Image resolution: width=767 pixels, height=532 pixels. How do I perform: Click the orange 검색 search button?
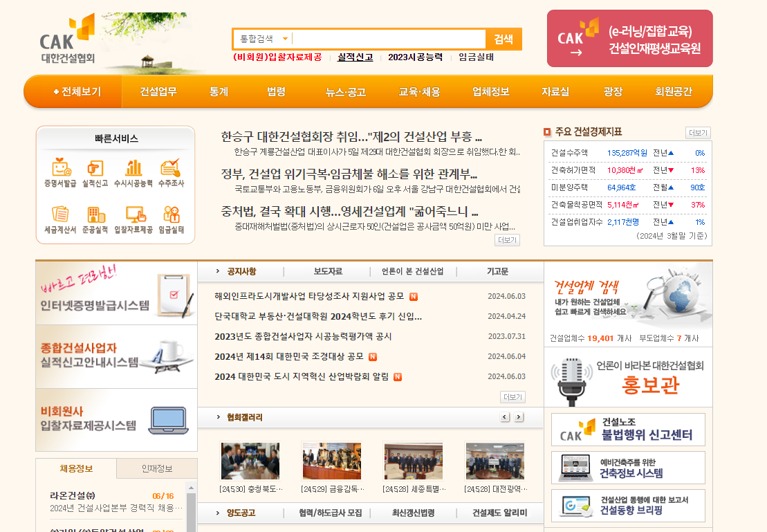503,39
